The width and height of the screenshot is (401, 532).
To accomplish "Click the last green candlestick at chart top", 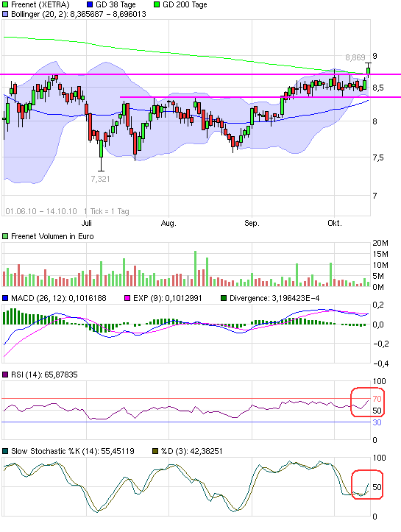I will [368, 70].
